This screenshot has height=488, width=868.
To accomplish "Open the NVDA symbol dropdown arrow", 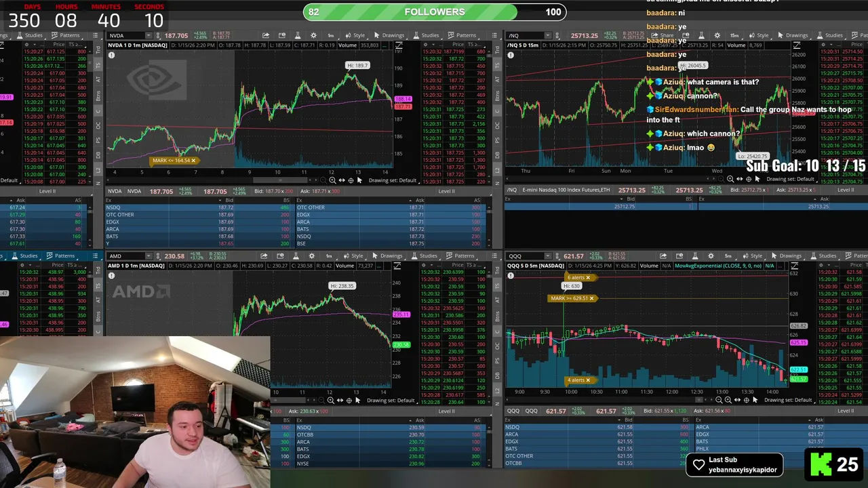I will pyautogui.click(x=149, y=35).
